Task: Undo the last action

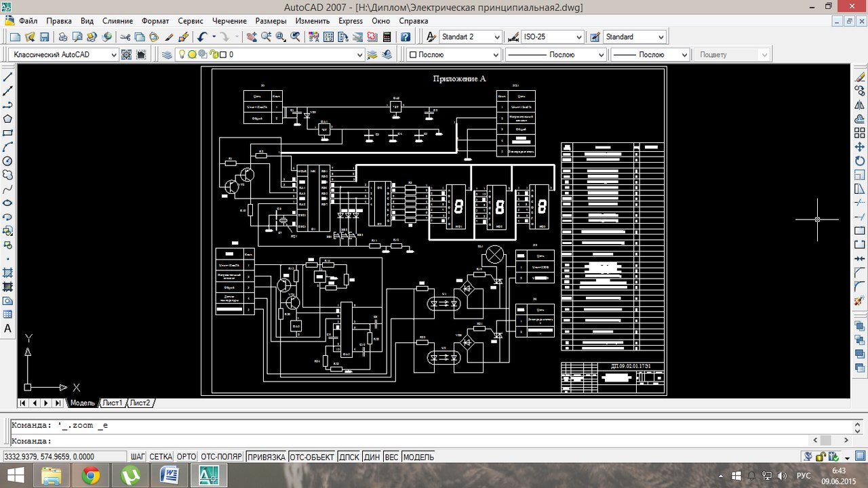Action: [201, 37]
